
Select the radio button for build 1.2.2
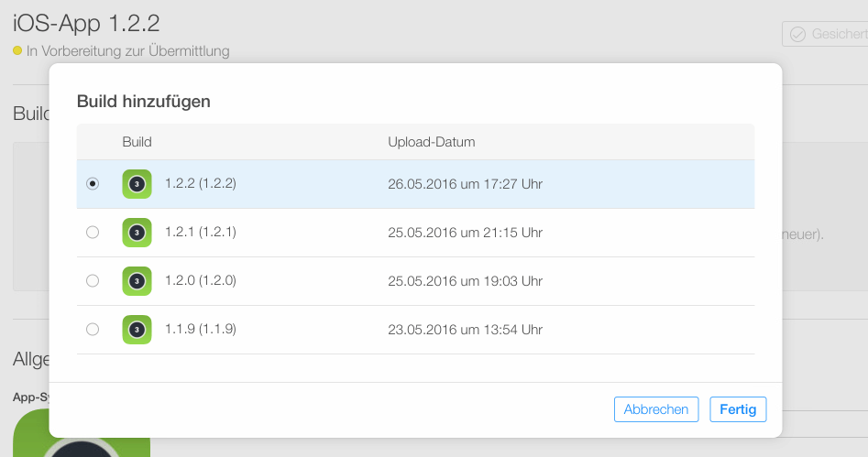pyautogui.click(x=93, y=184)
